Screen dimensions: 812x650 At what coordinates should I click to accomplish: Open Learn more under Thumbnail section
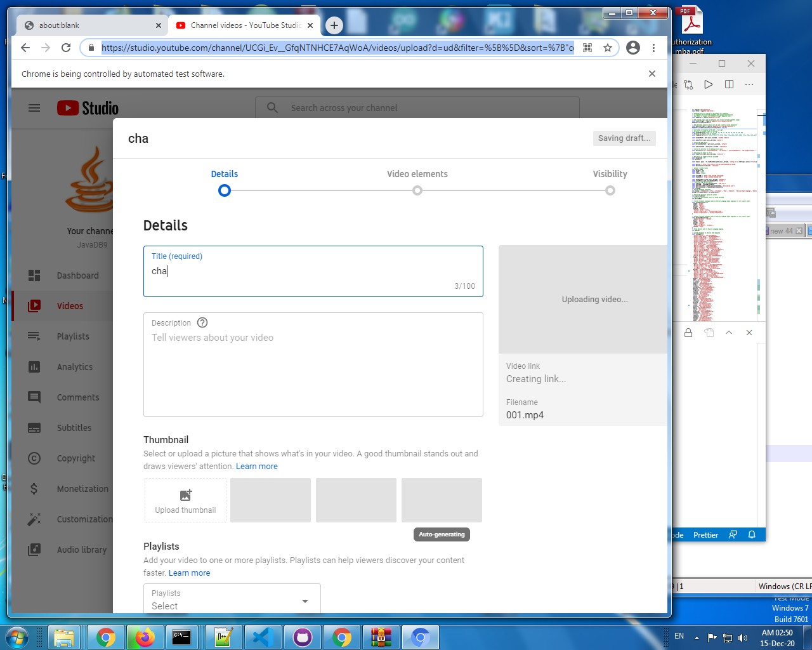[x=257, y=466]
